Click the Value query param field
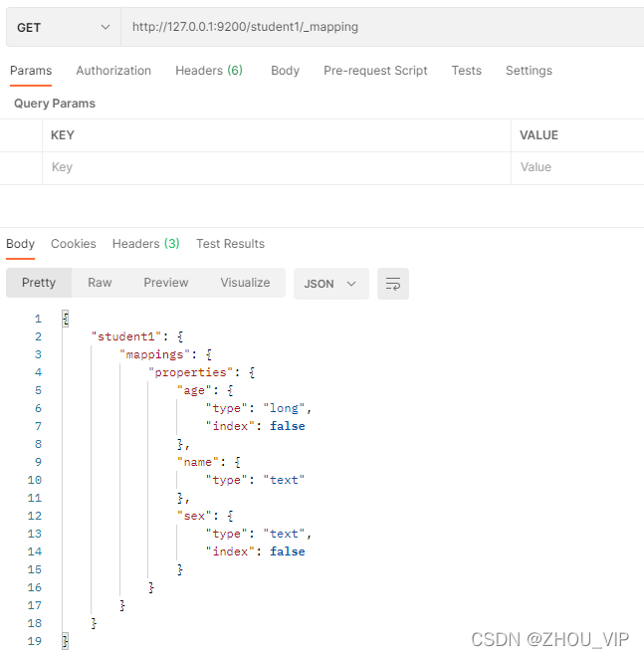 point(577,167)
